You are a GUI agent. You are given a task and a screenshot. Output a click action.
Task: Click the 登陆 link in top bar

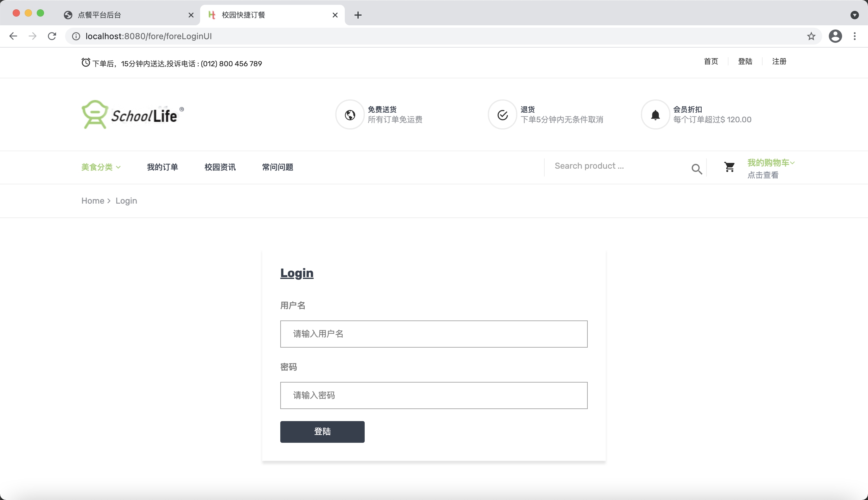[x=745, y=61]
